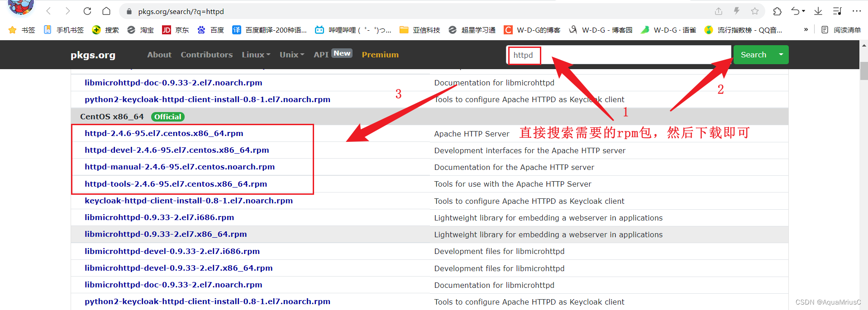This screenshot has height=310, width=868.
Task: Open httpd-tools-2.4.6-95.el7.centos.x86_64.rpm link
Action: pyautogui.click(x=176, y=184)
